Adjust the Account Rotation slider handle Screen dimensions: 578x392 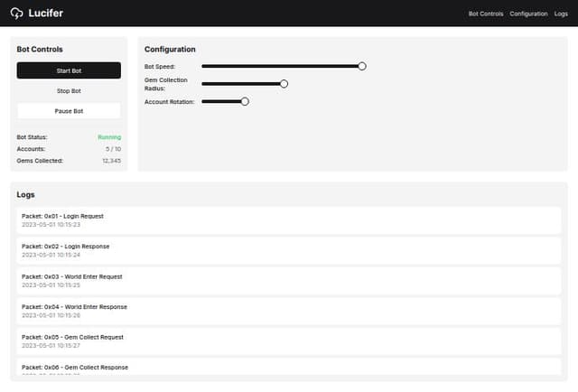point(245,102)
